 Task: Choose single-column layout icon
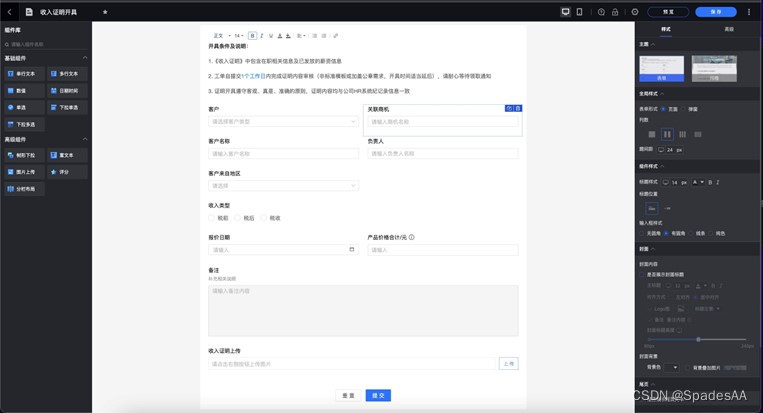[652, 134]
